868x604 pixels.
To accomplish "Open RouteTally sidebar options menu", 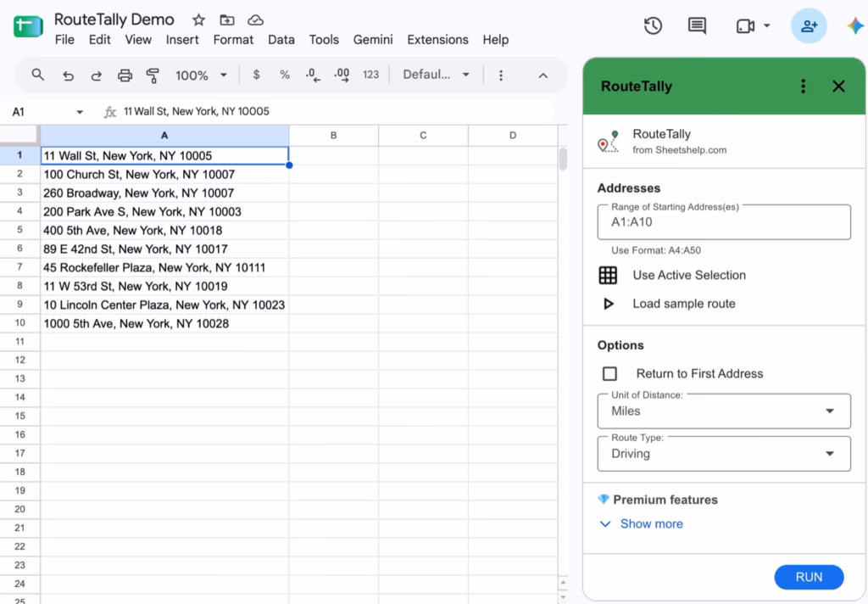I will [x=804, y=86].
